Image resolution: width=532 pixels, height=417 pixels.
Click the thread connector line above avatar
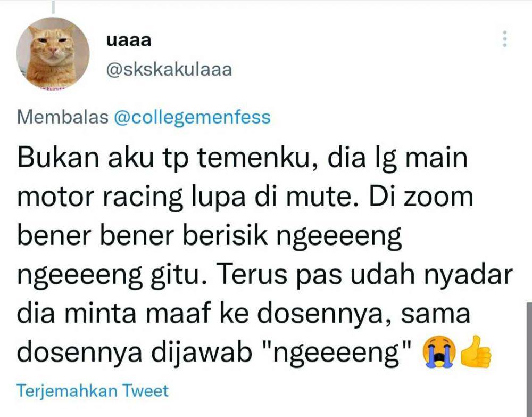point(53,7)
